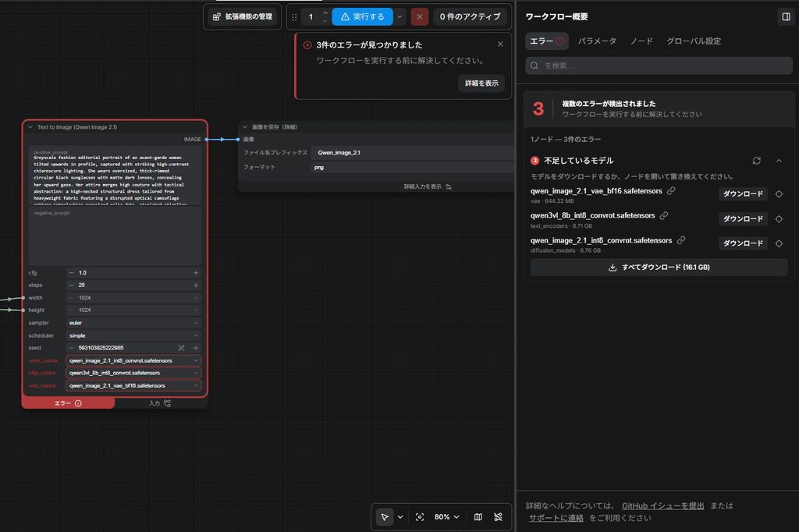Image resolution: width=799 pixels, height=532 pixels.
Task: Open the extension manager (拡張機能の管理)
Action: (x=243, y=17)
